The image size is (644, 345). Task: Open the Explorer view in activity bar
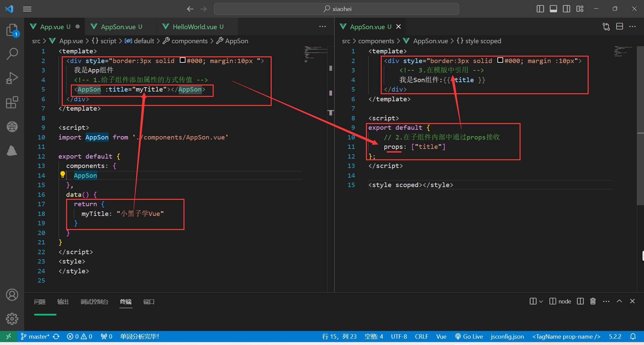12,30
